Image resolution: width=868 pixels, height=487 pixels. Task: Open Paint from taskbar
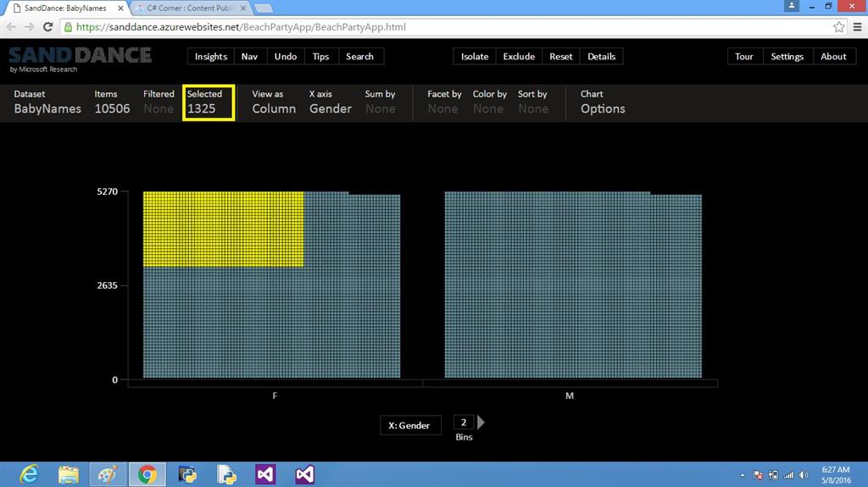coord(108,474)
